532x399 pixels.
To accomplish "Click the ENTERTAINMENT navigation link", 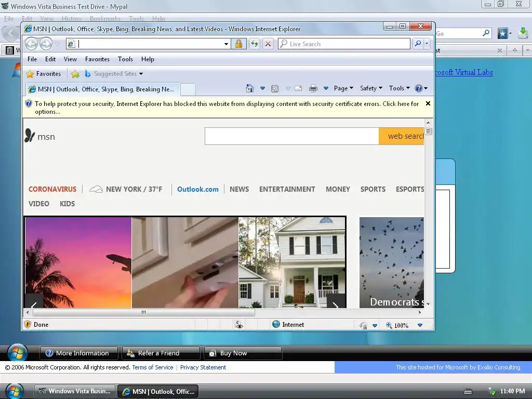I will click(x=287, y=189).
